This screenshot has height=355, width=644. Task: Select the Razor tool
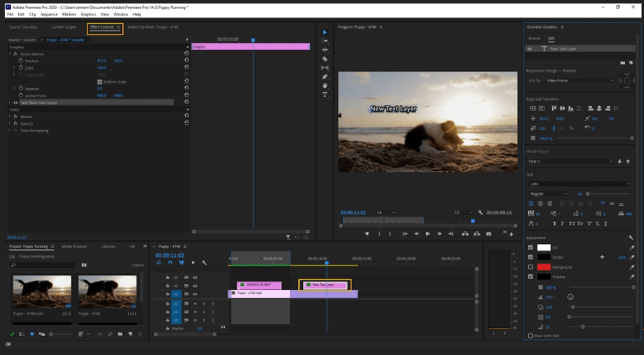325,59
